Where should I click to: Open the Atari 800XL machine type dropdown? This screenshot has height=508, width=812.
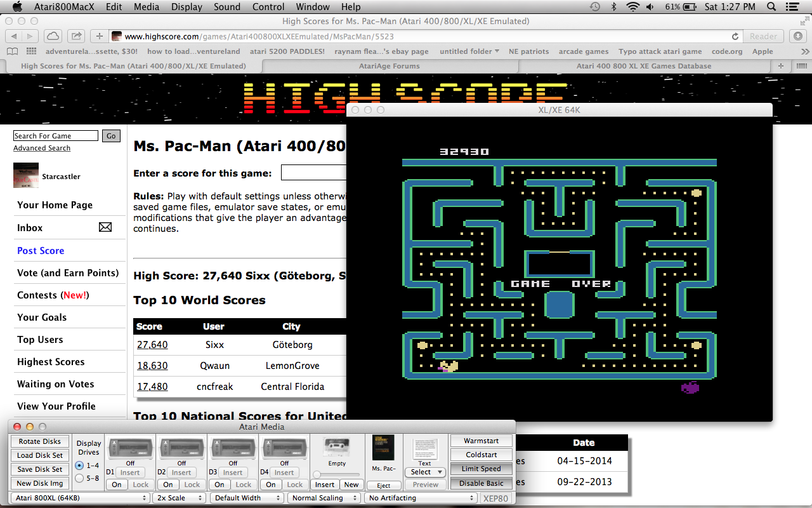pyautogui.click(x=80, y=498)
